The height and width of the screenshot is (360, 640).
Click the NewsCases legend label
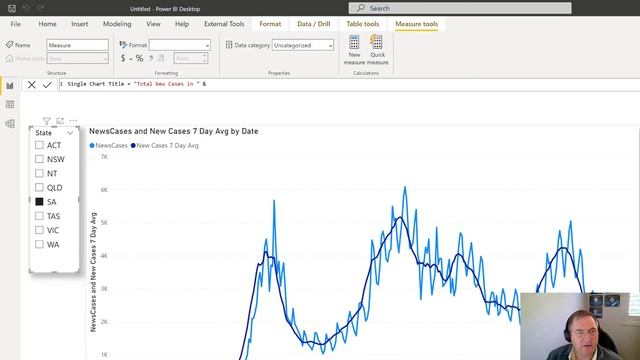[111, 145]
